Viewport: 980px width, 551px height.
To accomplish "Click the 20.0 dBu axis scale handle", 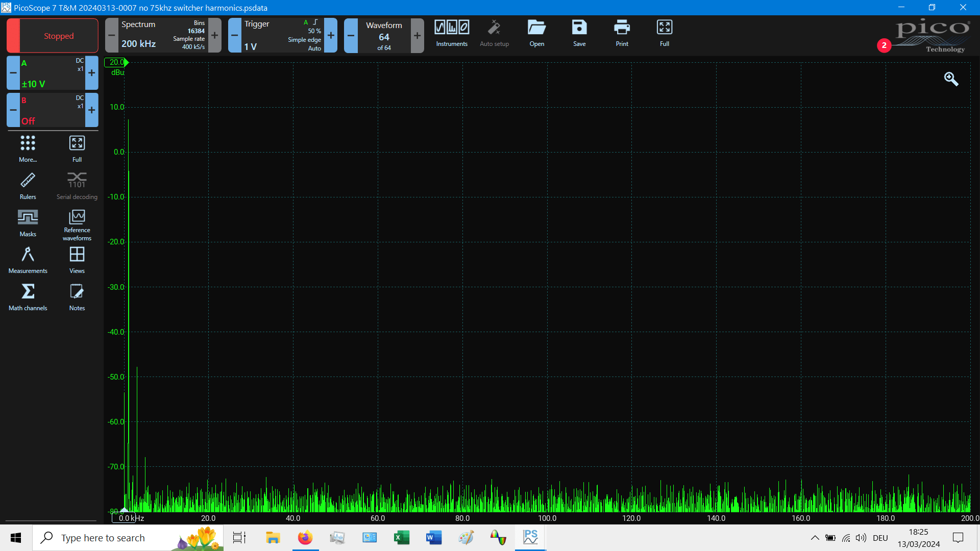I will click(116, 62).
